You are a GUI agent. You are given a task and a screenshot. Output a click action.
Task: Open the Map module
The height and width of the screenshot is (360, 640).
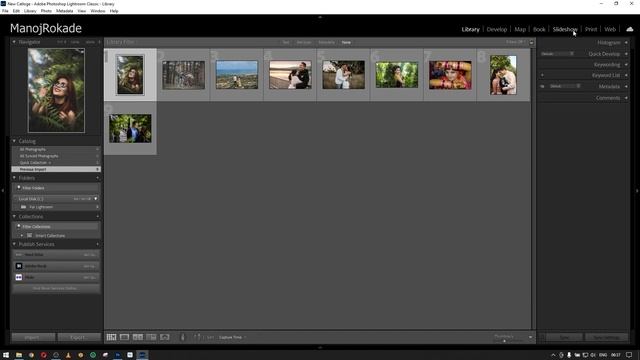(x=520, y=29)
